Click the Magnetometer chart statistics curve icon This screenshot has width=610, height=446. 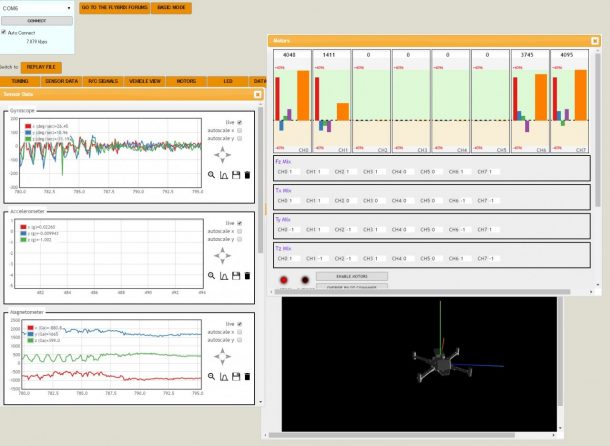tap(224, 377)
